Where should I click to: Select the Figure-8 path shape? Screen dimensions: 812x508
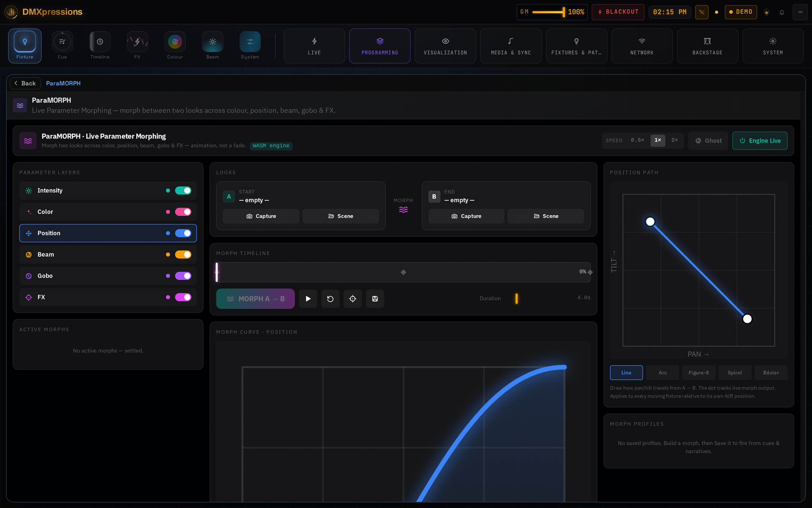(699, 373)
